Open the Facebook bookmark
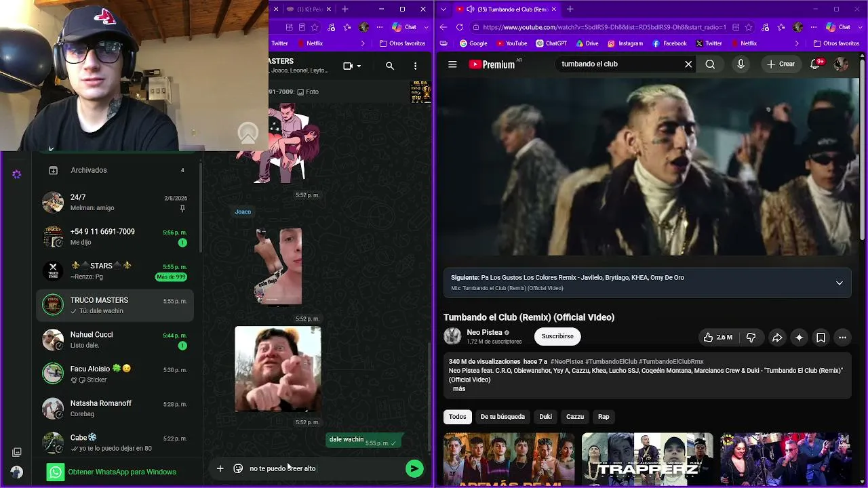Screen dimensions: 868x488 (x=669, y=43)
